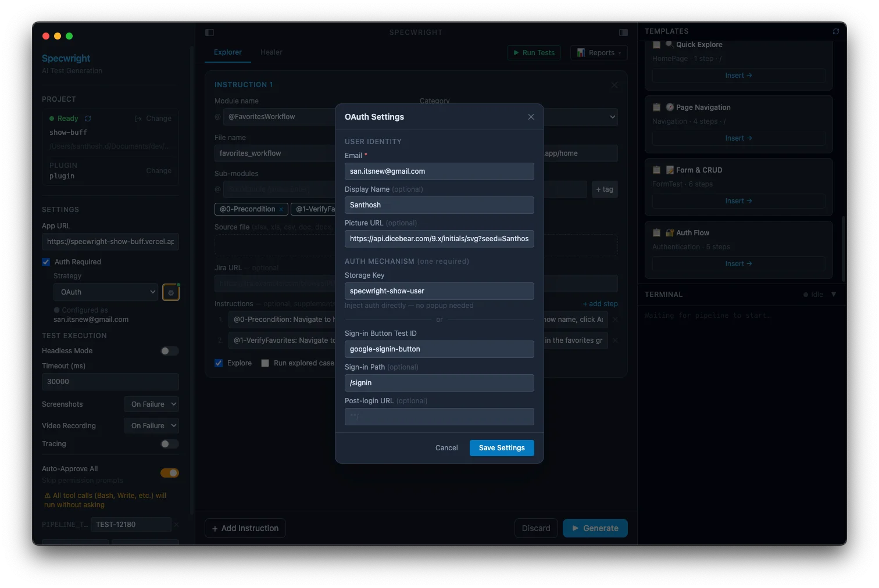Select the Explorer tab
The height and width of the screenshot is (588, 879).
pos(228,52)
